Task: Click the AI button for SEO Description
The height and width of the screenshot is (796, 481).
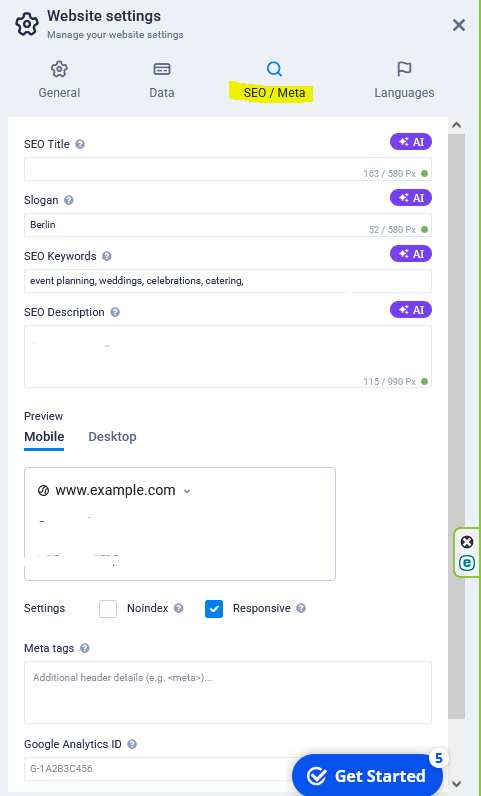Action: (410, 310)
